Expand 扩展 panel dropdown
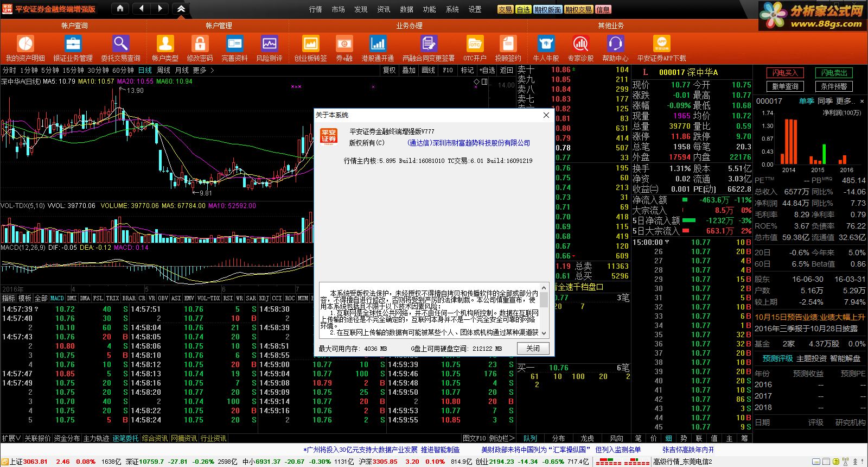The height and width of the screenshot is (467, 868). (11, 438)
